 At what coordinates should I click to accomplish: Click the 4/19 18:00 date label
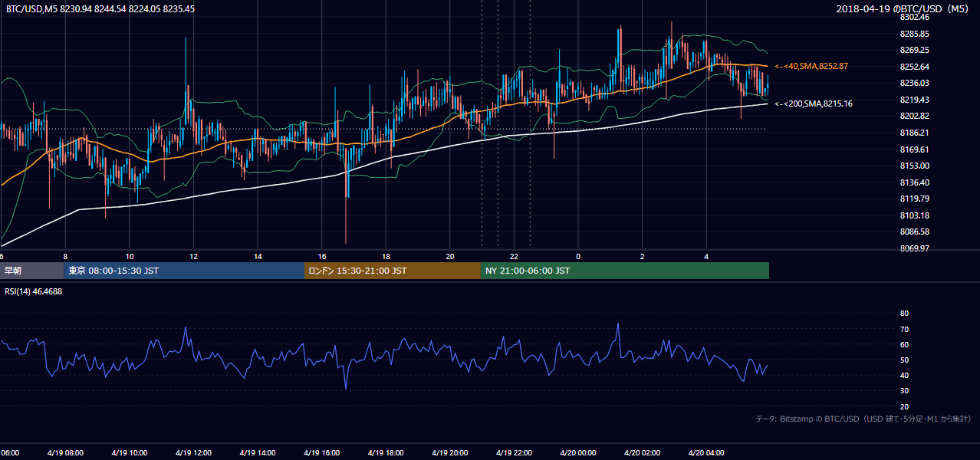pos(384,453)
